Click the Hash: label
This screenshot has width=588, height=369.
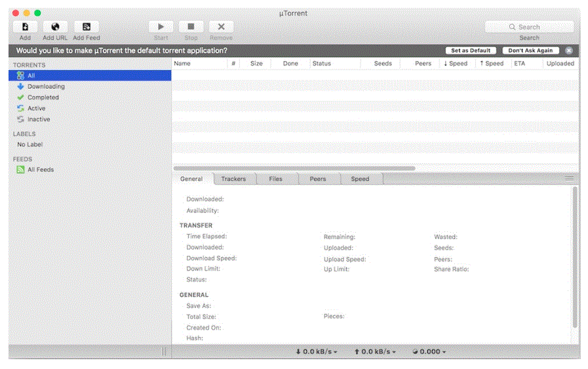point(195,338)
